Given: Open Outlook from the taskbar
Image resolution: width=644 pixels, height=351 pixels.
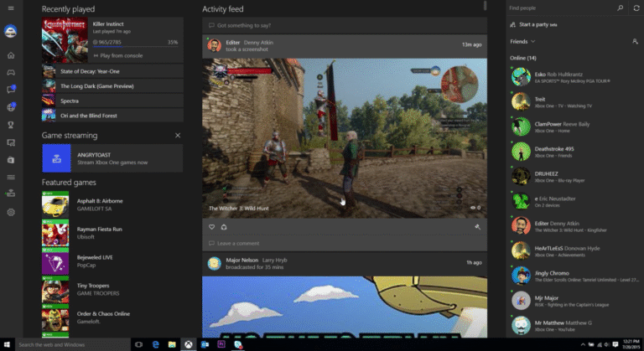Looking at the screenshot, I should (205, 344).
